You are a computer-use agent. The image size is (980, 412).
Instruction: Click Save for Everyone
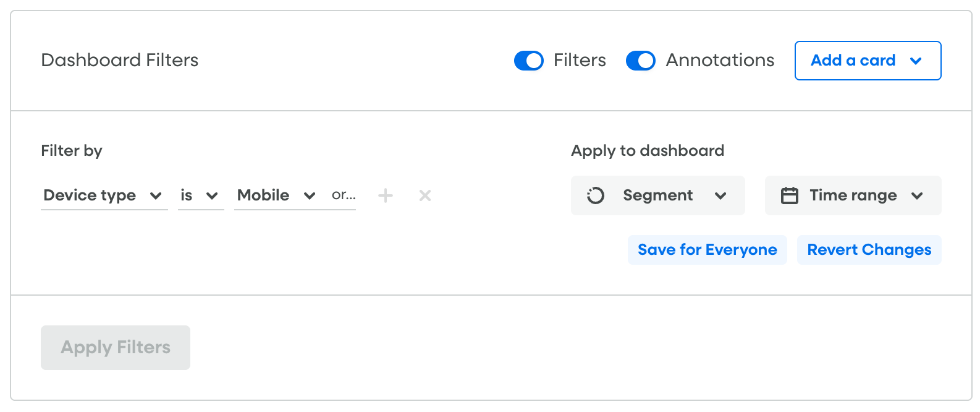[x=707, y=249]
